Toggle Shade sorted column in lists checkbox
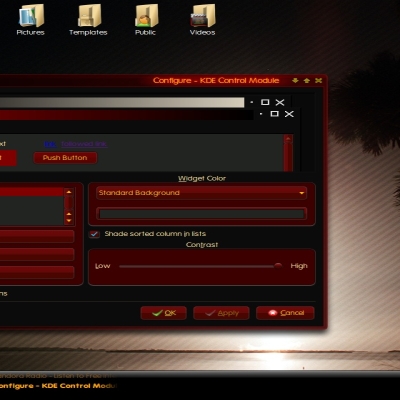This screenshot has width=400, height=400. (x=94, y=234)
